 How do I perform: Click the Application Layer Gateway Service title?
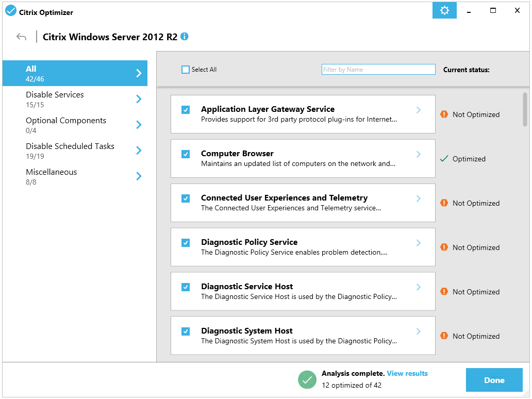click(x=268, y=109)
